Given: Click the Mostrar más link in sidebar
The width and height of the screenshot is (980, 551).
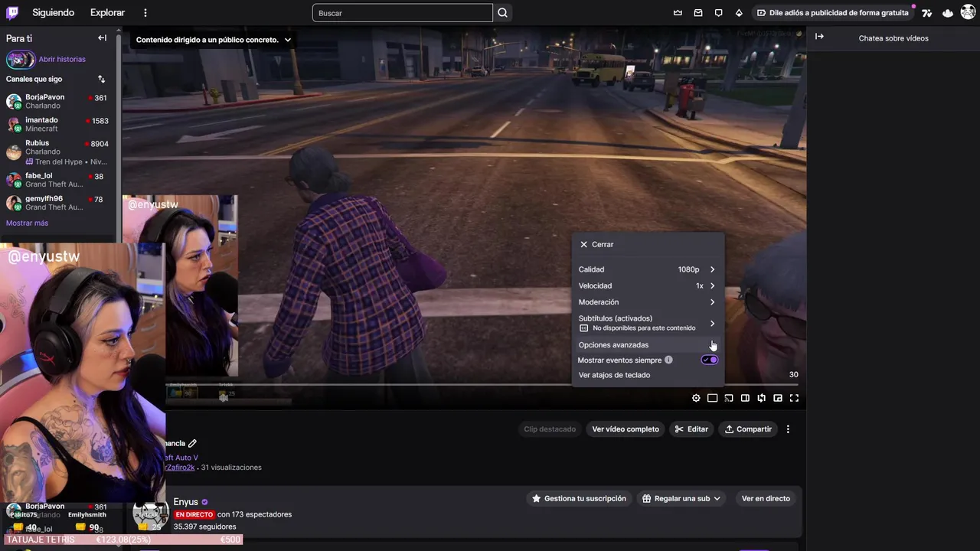Looking at the screenshot, I should [27, 223].
